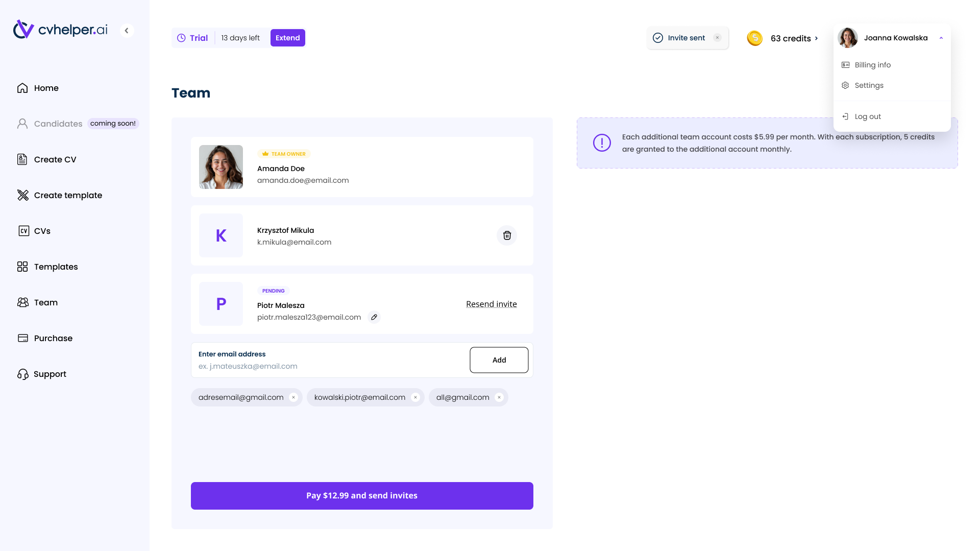Choose Log out from user menu
980x551 pixels.
[x=868, y=116]
